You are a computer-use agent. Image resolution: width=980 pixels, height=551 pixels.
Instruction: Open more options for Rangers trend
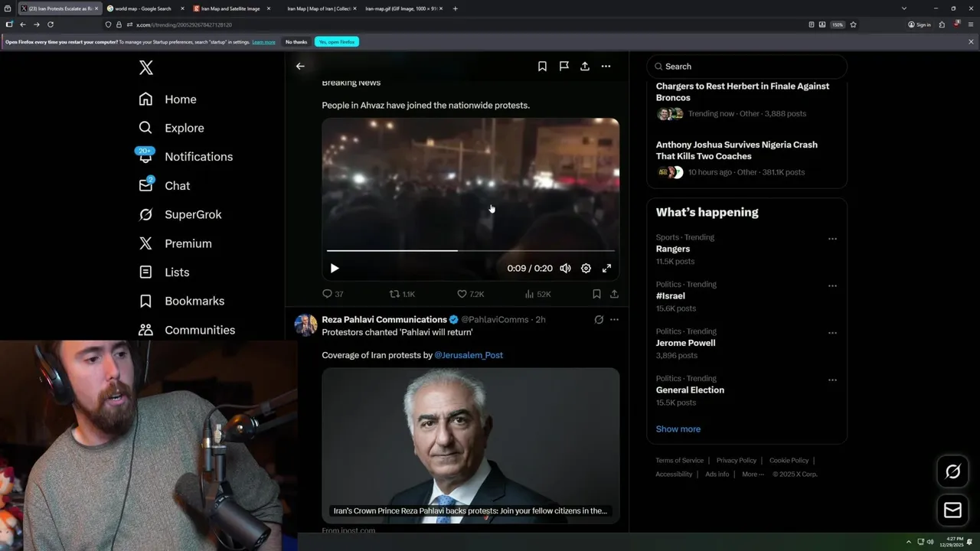(832, 239)
